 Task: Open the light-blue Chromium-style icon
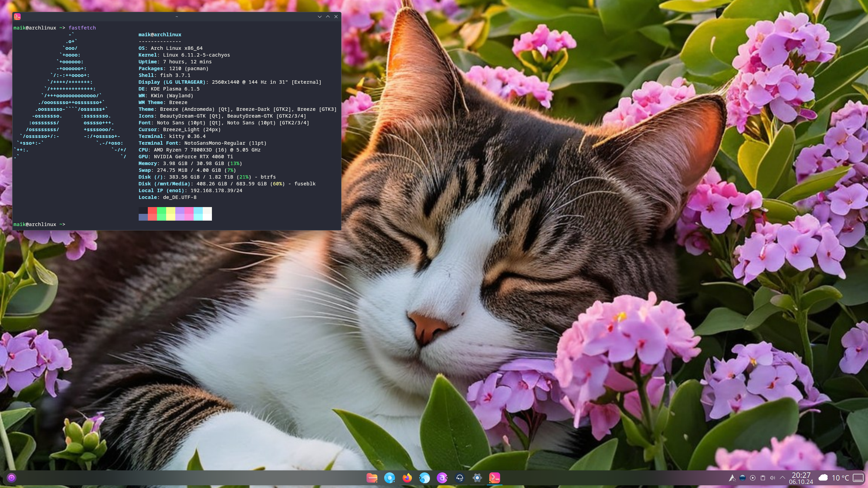389,478
